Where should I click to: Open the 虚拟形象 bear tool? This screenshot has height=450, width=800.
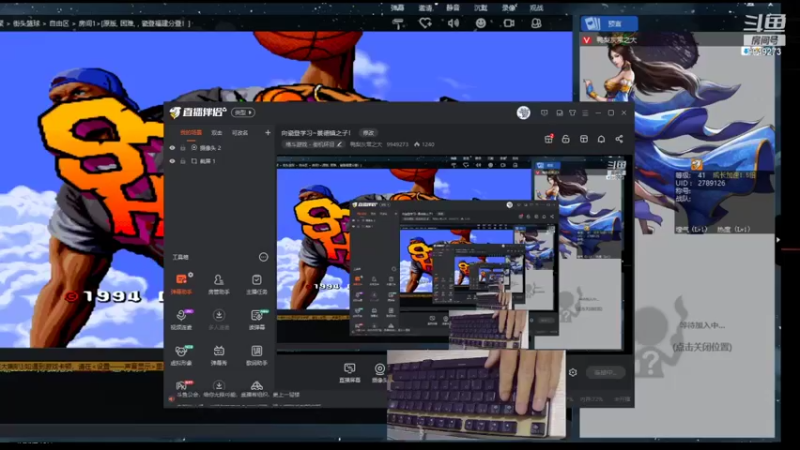tap(182, 355)
